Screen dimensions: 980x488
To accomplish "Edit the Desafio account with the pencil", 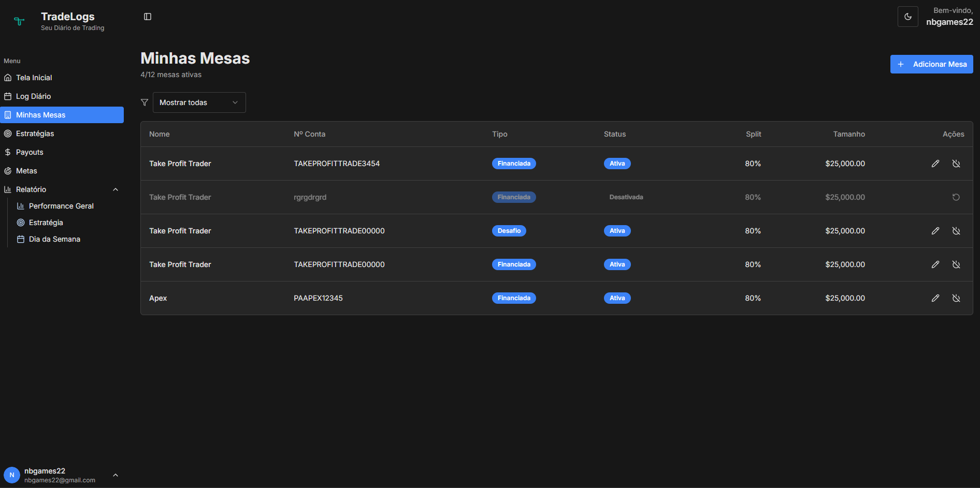I will click(x=935, y=231).
